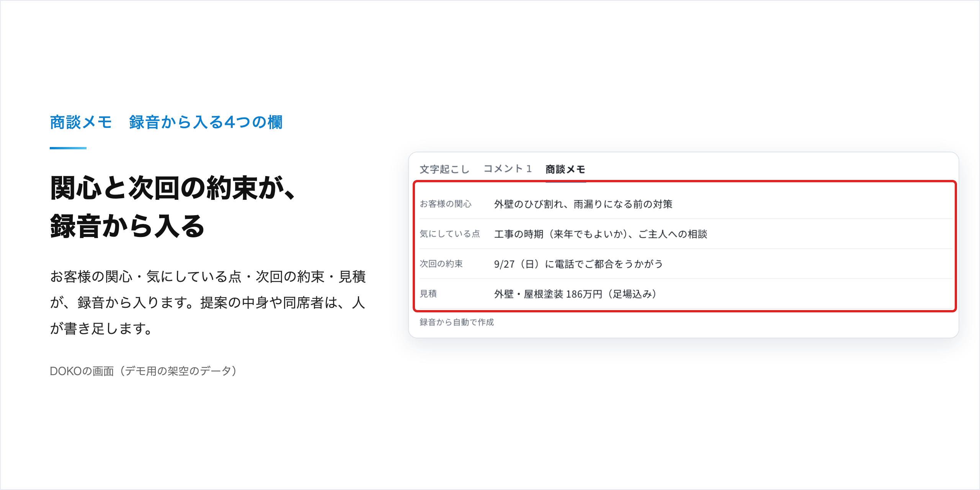Image resolution: width=980 pixels, height=490 pixels.
Task: Click the 次回の約束 field label
Action: [x=441, y=264]
